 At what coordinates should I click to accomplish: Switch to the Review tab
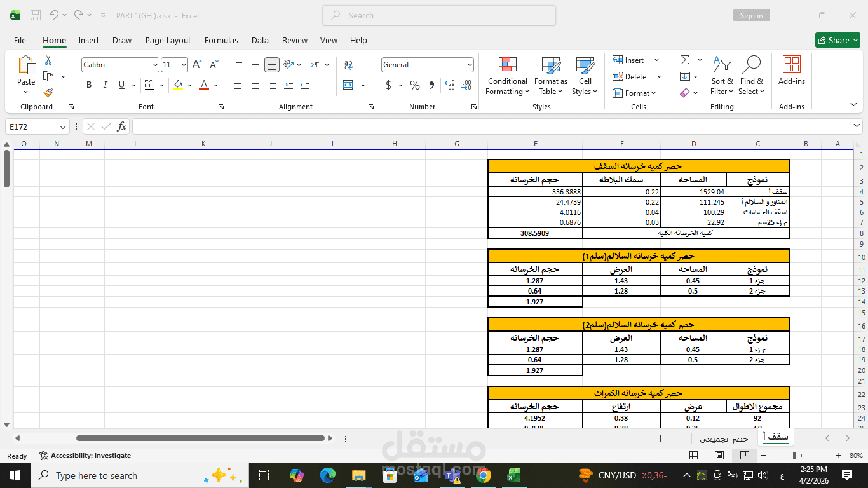[295, 40]
